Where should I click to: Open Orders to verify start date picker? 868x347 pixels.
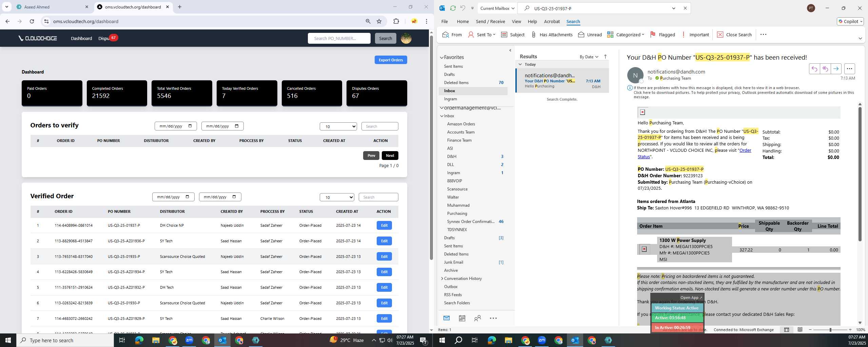point(190,126)
